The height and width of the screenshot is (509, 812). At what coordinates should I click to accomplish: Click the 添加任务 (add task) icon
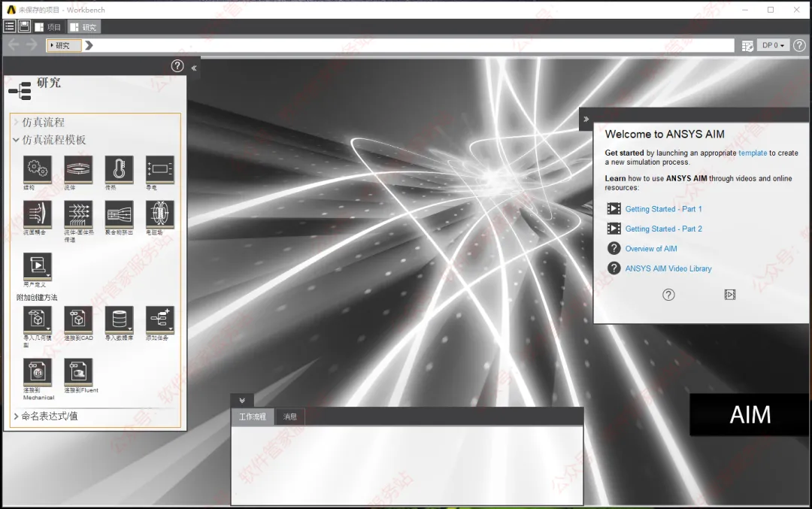[160, 319]
